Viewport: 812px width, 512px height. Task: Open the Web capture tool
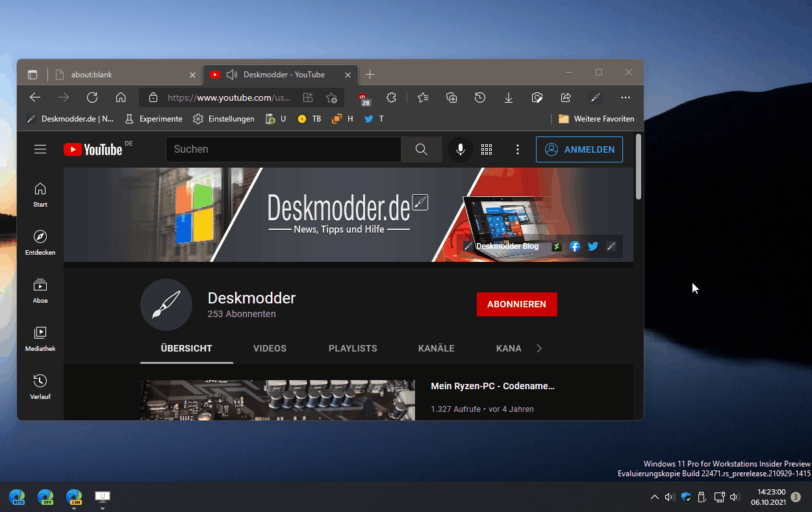pos(537,97)
